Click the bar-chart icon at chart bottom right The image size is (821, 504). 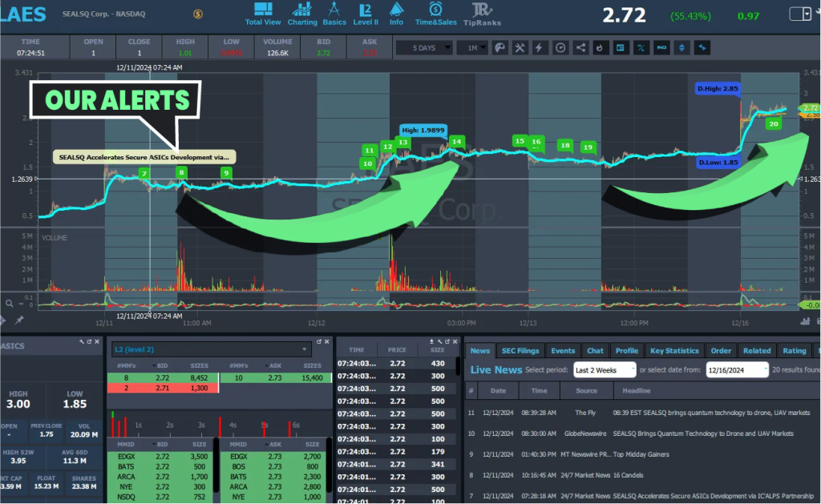[805, 321]
